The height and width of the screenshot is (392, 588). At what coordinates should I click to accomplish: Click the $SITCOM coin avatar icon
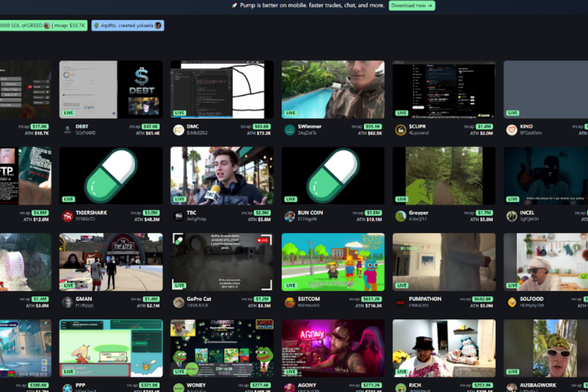pos(290,302)
